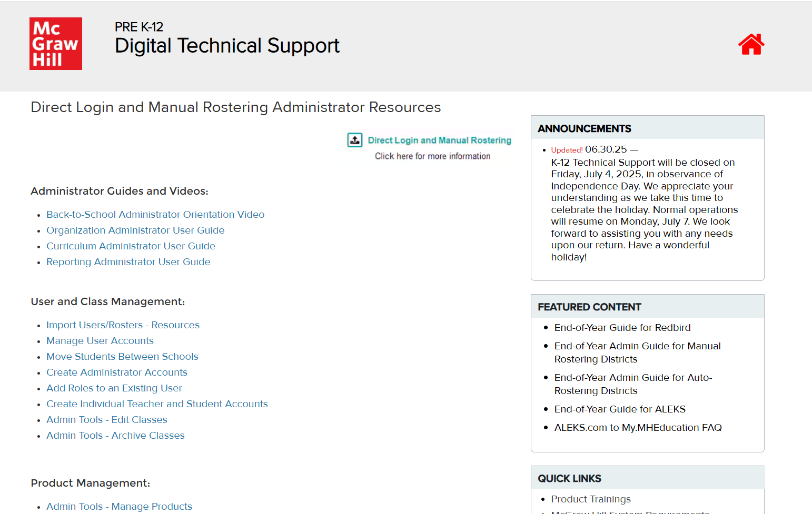812x514 pixels.
Task: Open ALEKS.com to My.MHEducation FAQ
Action: 638,428
